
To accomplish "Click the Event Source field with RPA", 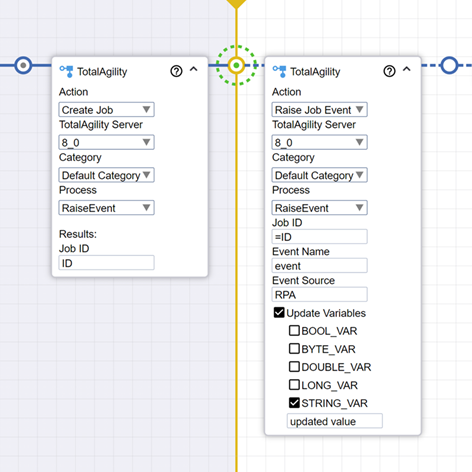I will pos(319,295).
